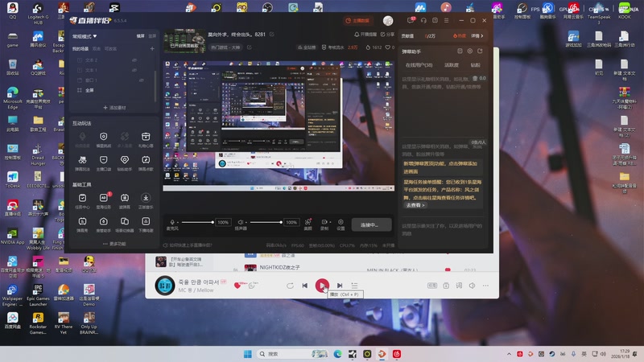Open stream 设置 gear below preview
This screenshot has width=644, height=362.
pos(341,224)
